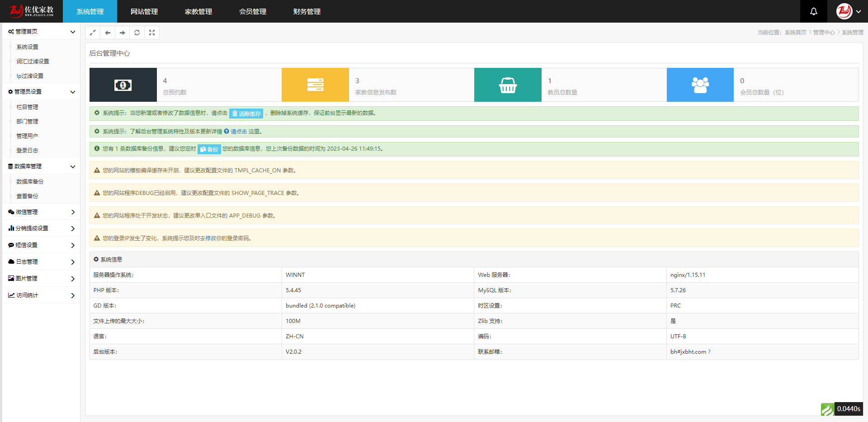Click the back arrow icon in toolbar

[x=108, y=32]
